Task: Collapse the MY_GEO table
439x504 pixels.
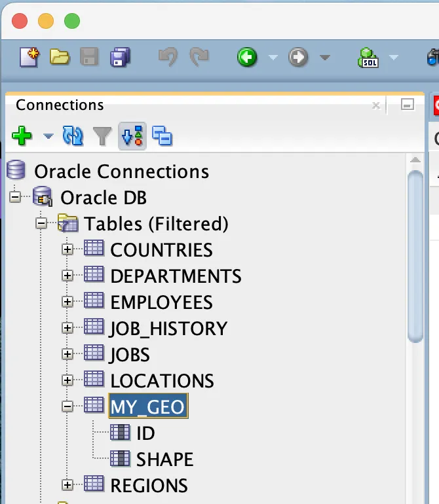Action: (67, 406)
